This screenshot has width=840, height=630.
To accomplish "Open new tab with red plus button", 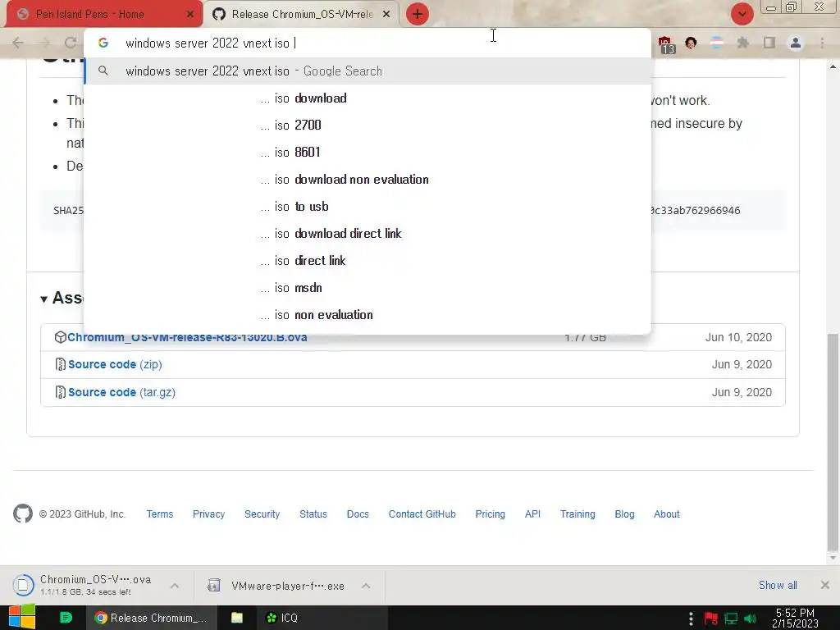I will pyautogui.click(x=418, y=14).
